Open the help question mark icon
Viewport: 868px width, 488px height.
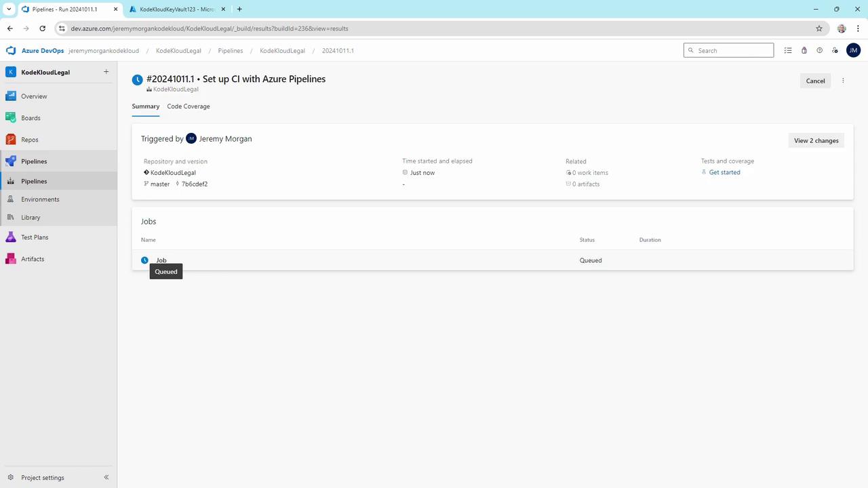[x=819, y=50]
